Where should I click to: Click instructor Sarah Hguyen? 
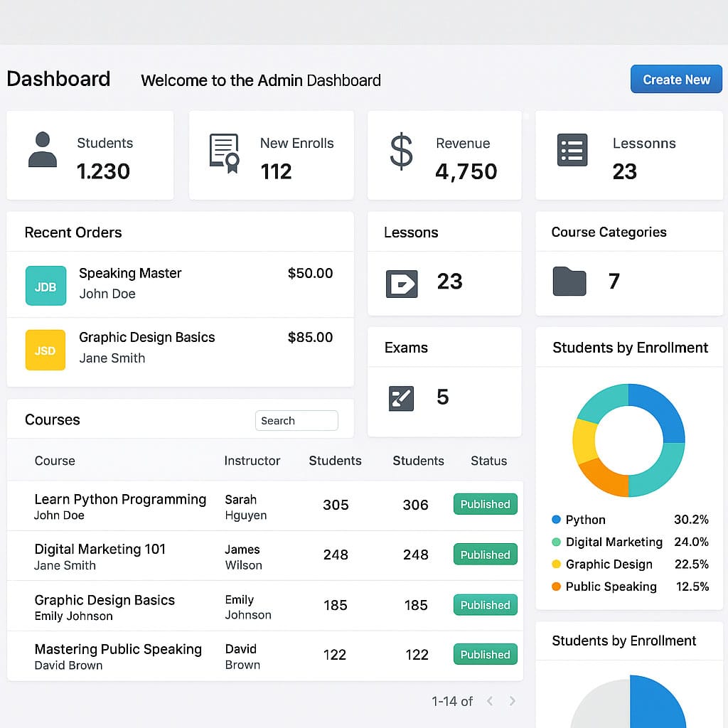[245, 507]
